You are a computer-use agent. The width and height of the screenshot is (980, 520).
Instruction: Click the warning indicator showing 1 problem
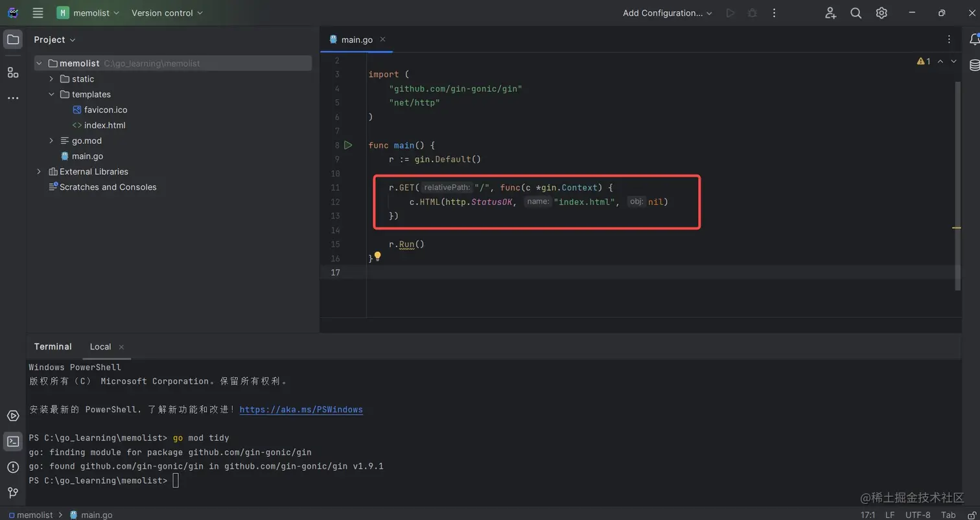click(924, 62)
